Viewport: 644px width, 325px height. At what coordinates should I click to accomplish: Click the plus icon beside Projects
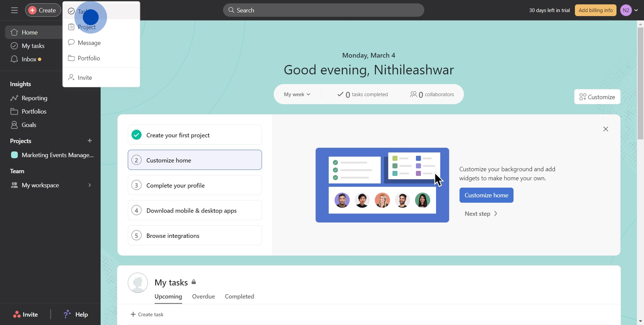[90, 141]
